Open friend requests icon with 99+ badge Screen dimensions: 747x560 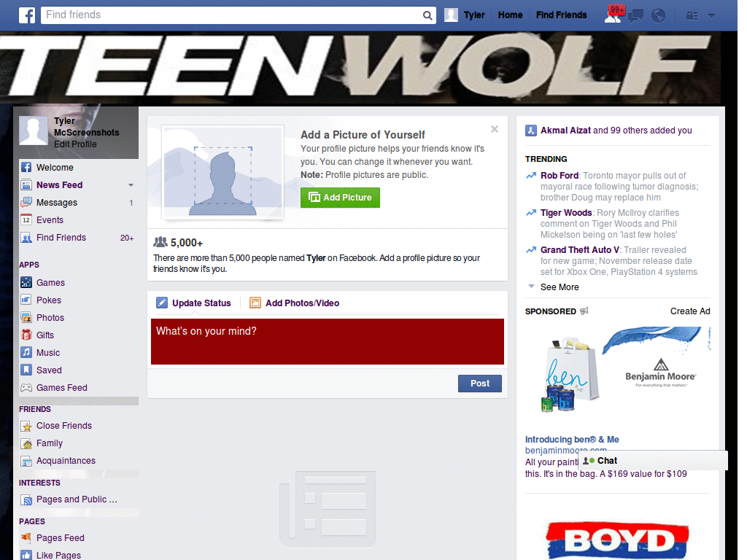pos(614,15)
